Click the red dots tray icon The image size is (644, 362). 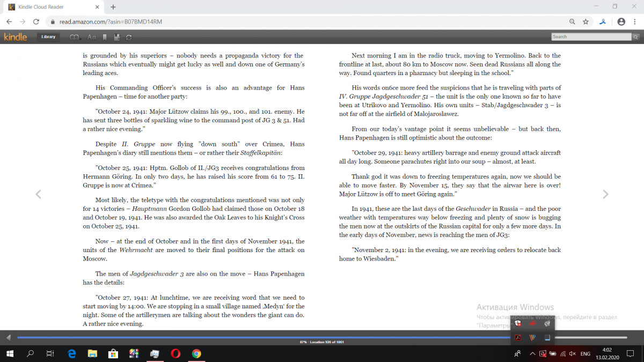[x=533, y=323]
